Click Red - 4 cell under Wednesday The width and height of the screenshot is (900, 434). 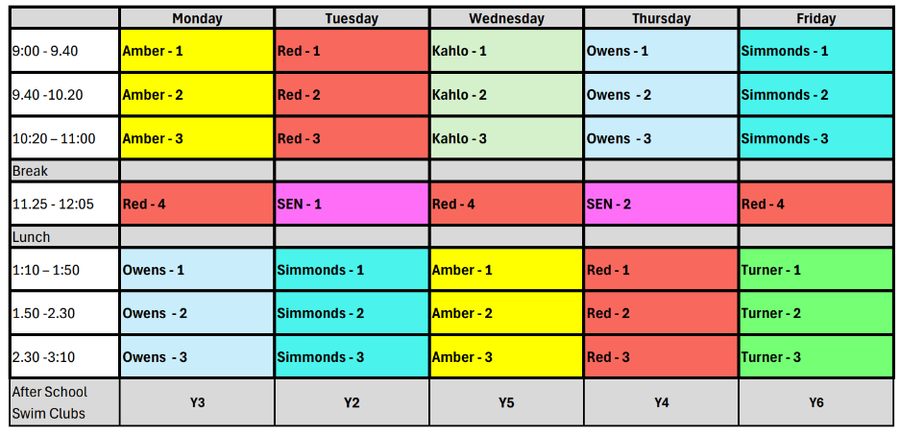[506, 204]
